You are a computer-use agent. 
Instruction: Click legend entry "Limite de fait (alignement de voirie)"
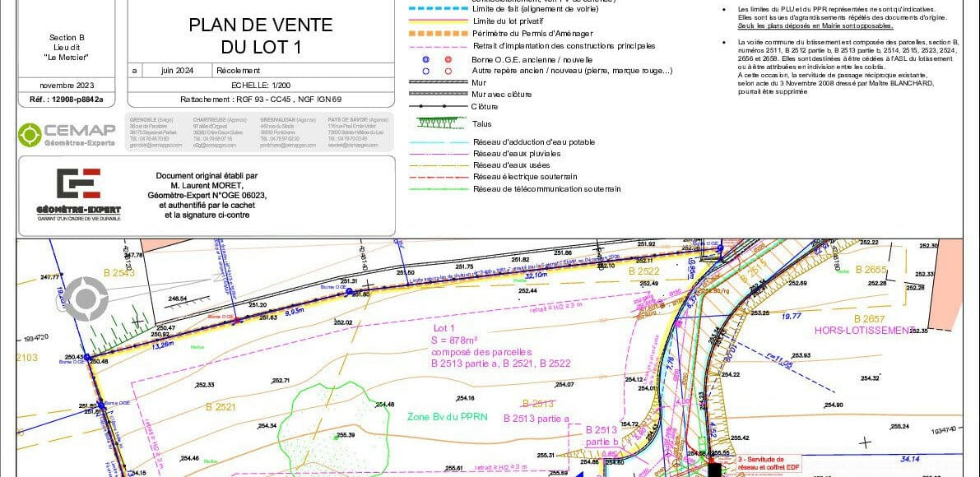pos(536,9)
